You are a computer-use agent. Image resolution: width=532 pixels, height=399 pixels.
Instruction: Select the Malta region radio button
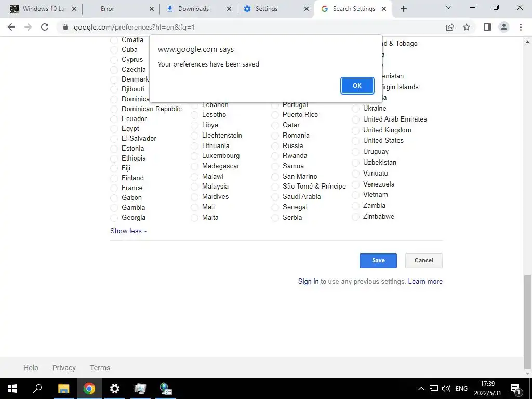tap(194, 218)
